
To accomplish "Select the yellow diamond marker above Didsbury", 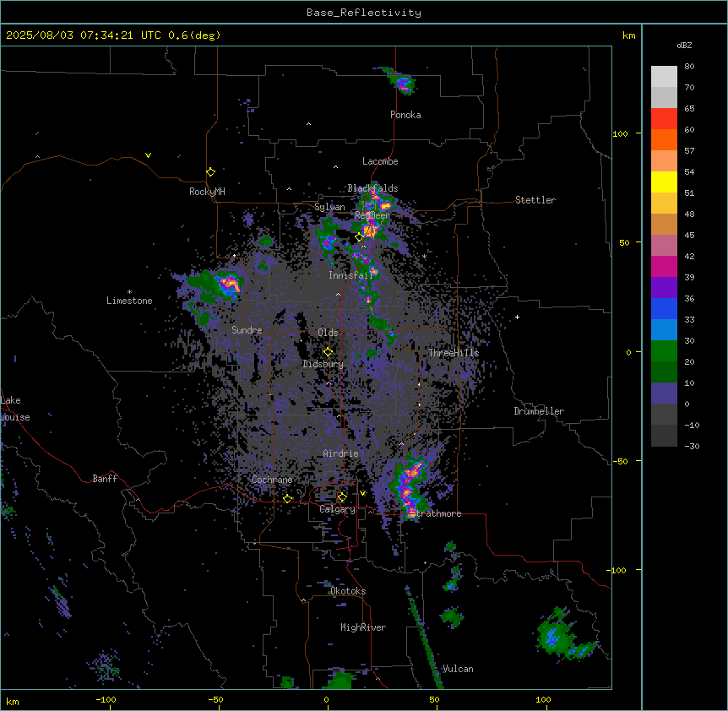I will tap(328, 352).
